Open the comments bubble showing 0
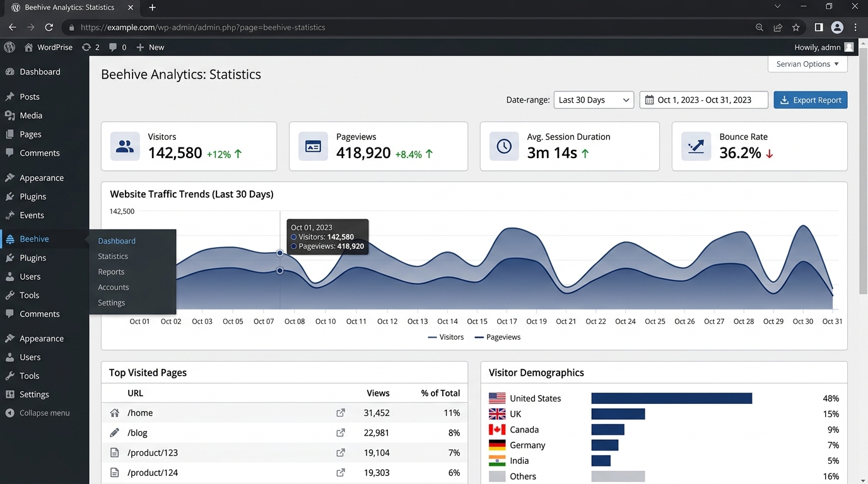Image resolution: width=868 pixels, height=484 pixels. tap(117, 47)
